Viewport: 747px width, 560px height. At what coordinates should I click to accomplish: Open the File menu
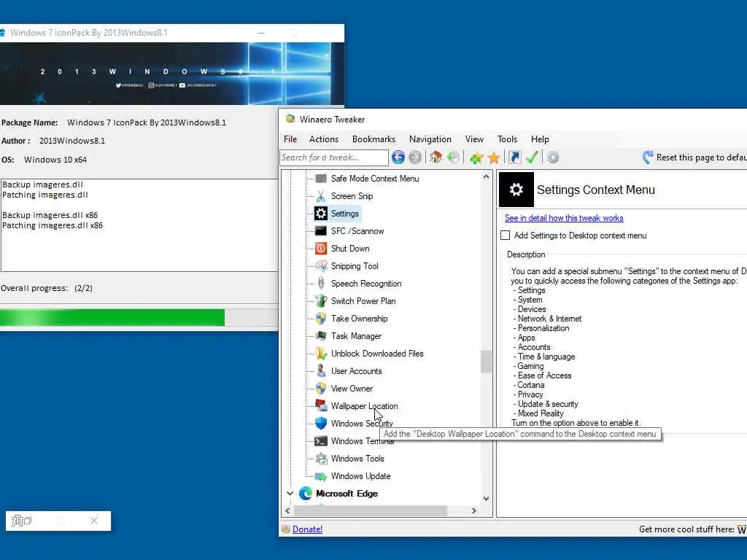290,139
